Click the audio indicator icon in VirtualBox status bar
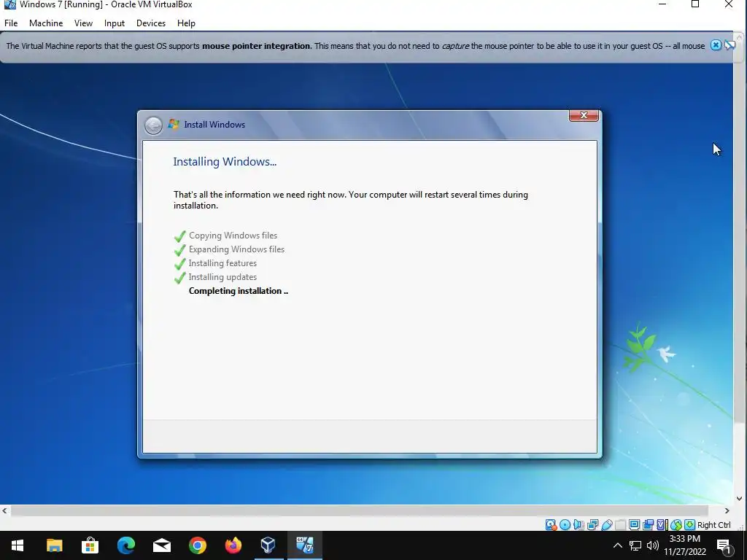747x560 pixels. (x=578, y=525)
